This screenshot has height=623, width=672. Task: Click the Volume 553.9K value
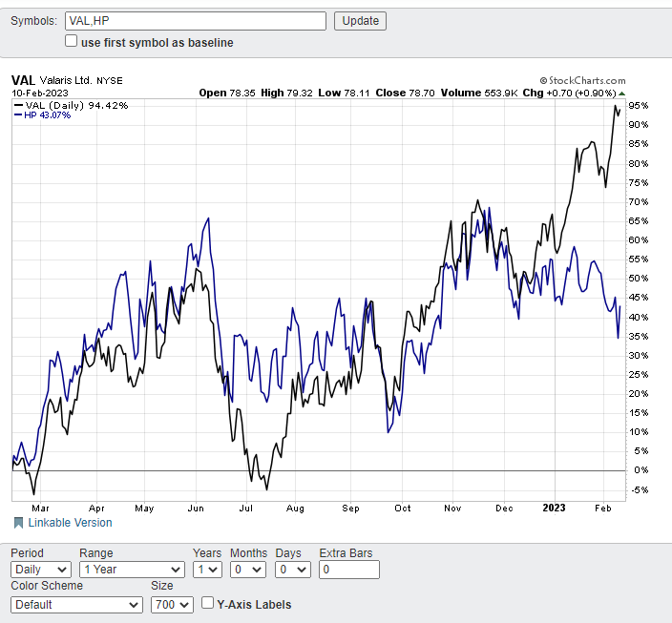(479, 93)
